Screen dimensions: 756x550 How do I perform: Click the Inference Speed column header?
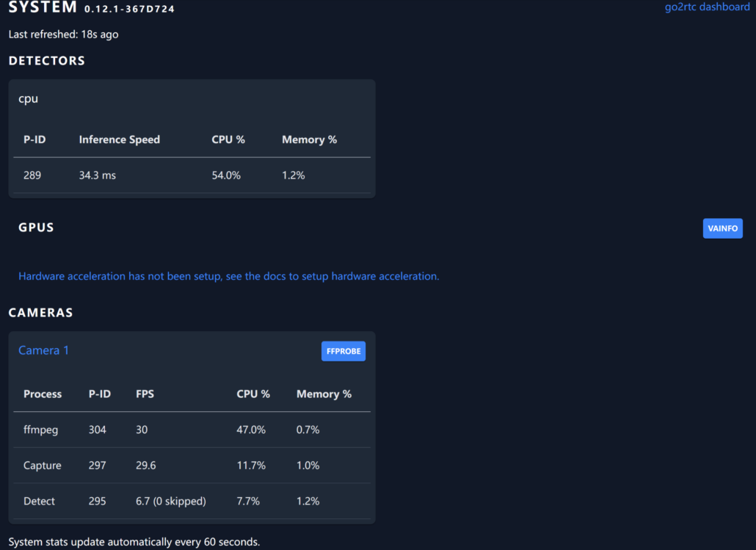[x=119, y=140]
